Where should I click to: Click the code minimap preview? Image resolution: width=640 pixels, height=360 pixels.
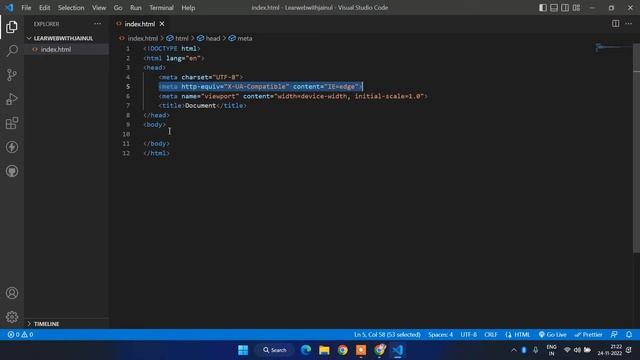tap(612, 47)
